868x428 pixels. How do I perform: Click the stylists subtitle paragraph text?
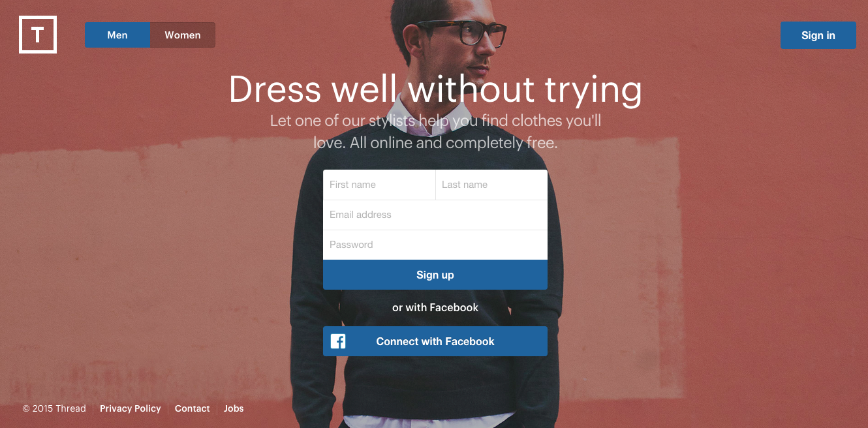[x=435, y=131]
